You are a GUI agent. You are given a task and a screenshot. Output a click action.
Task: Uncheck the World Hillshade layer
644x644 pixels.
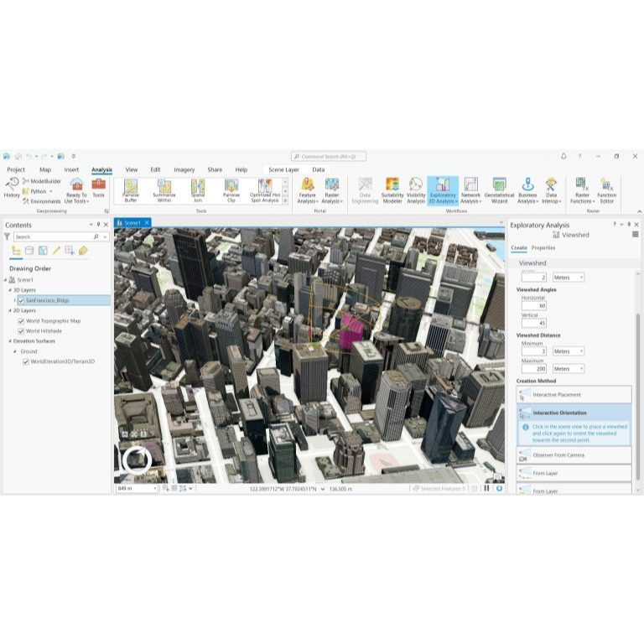click(x=21, y=331)
